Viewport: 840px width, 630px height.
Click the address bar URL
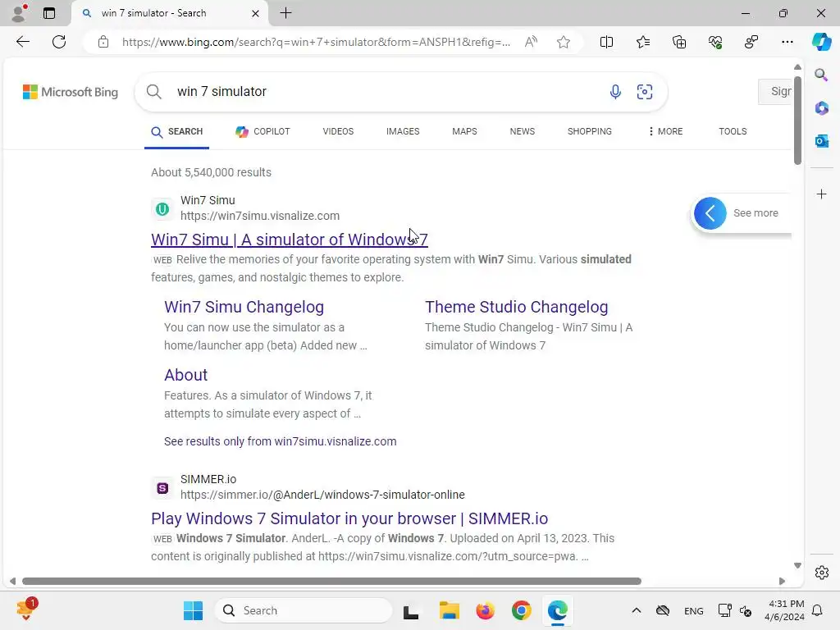tap(316, 42)
